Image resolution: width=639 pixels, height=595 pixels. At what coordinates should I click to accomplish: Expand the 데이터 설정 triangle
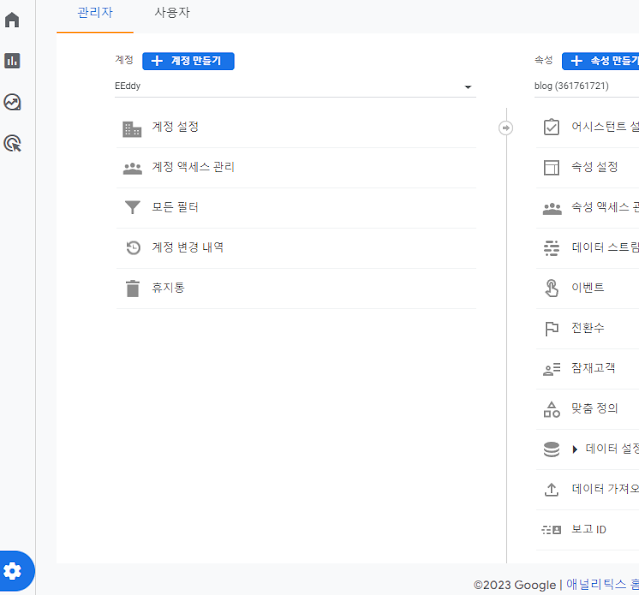575,450
